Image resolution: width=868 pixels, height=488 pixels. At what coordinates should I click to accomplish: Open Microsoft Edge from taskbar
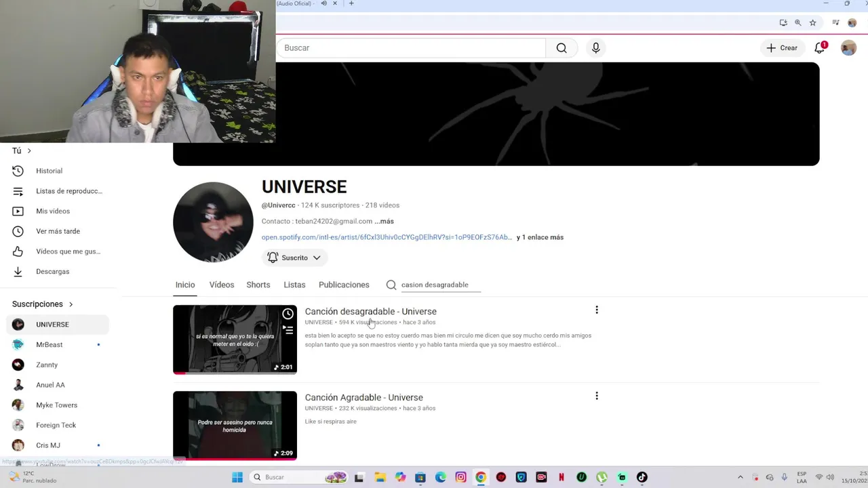pyautogui.click(x=441, y=477)
